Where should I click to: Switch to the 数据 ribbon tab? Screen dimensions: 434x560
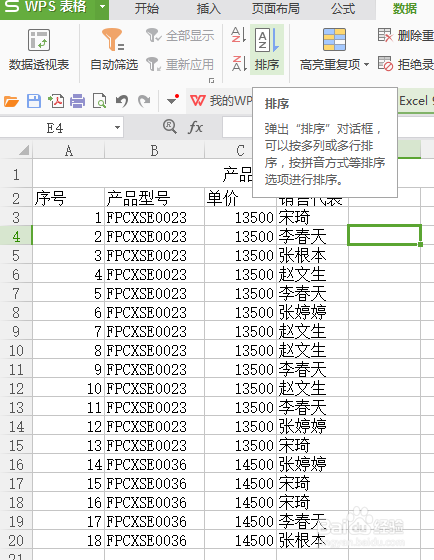tap(405, 9)
